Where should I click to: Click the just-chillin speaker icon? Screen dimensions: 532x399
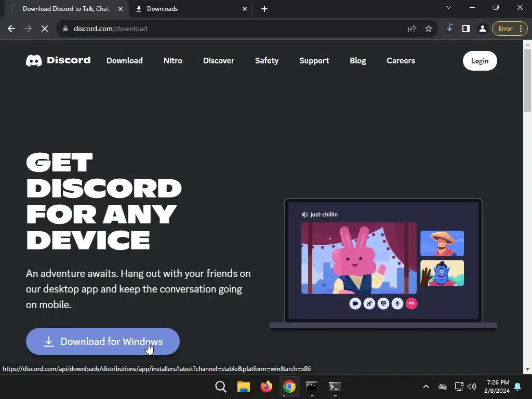tap(304, 215)
